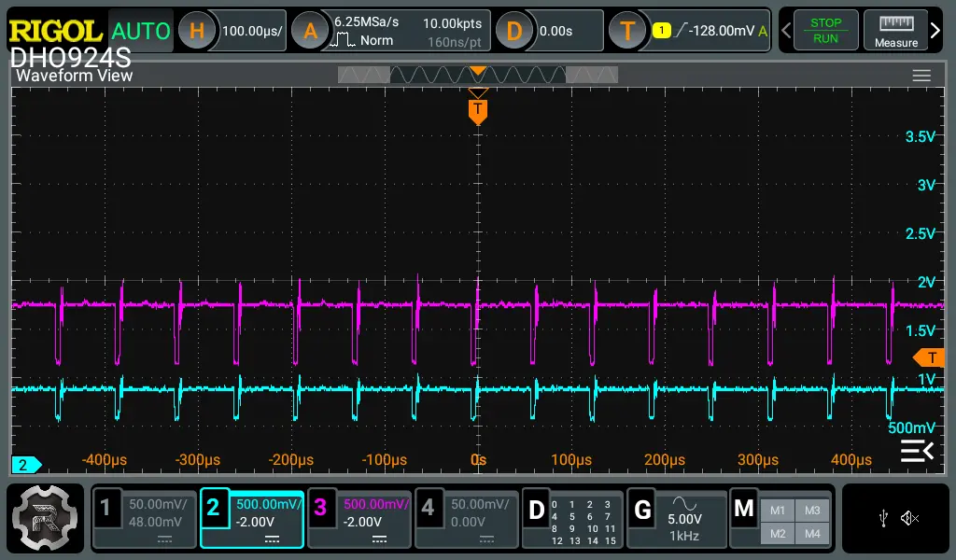Select channel 2 label
The height and width of the screenshot is (560, 956).
tap(213, 507)
